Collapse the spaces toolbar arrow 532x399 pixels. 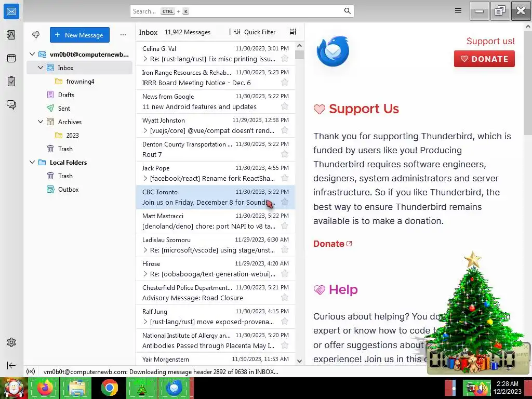[x=11, y=365]
